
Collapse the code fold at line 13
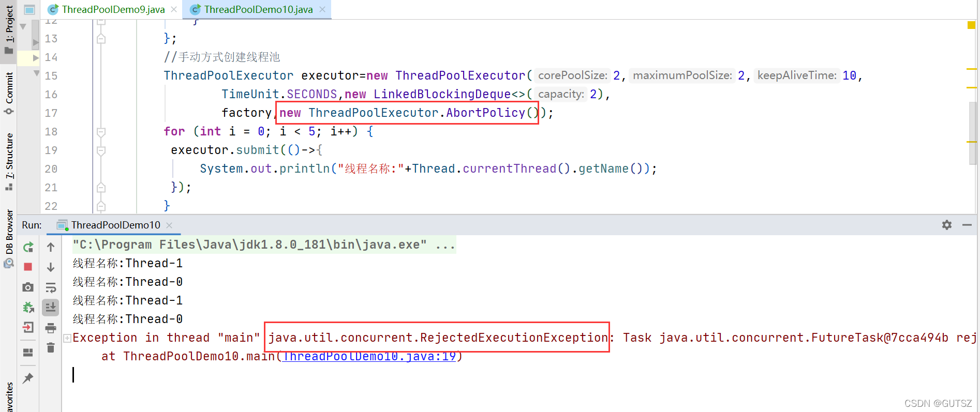[101, 39]
